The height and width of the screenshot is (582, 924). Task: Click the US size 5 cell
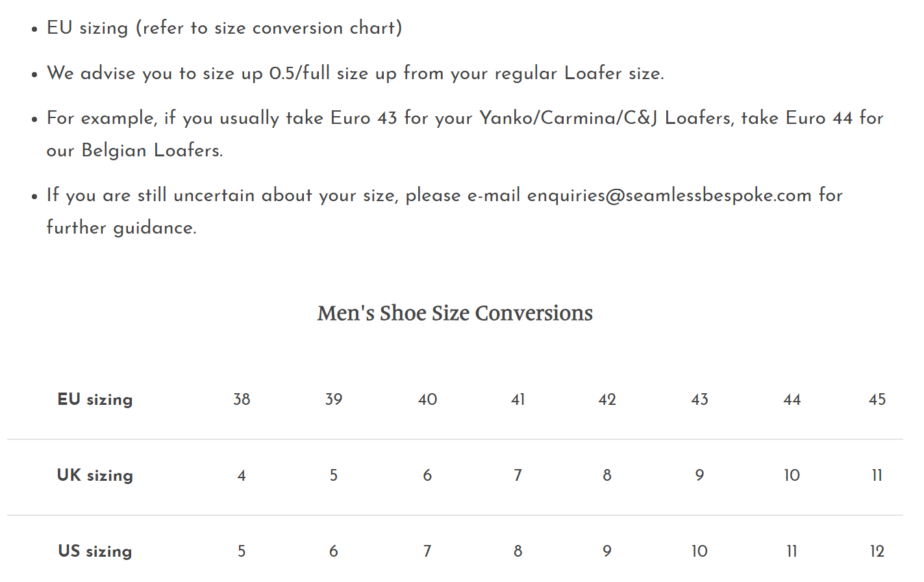point(242,552)
